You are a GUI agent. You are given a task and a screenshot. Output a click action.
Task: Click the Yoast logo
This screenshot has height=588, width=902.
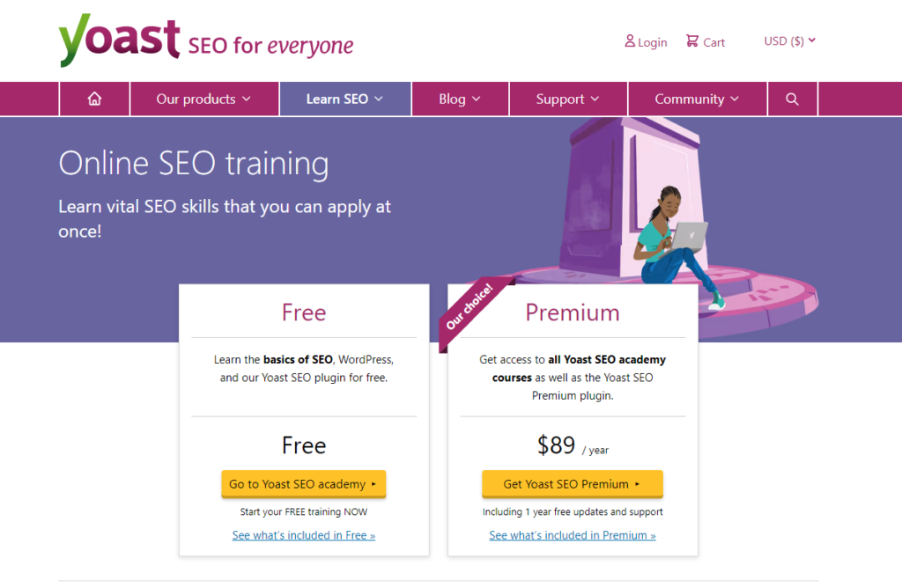pyautogui.click(x=120, y=41)
